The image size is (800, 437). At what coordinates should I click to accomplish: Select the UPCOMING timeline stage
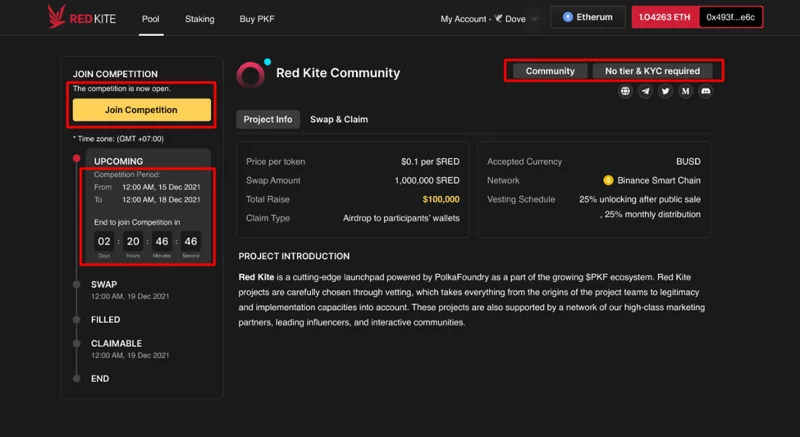[118, 161]
